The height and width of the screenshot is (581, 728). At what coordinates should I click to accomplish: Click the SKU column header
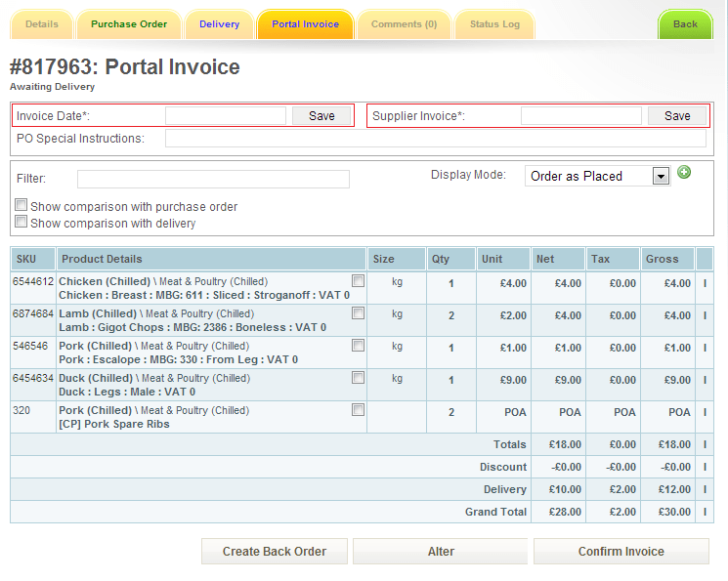(x=33, y=259)
